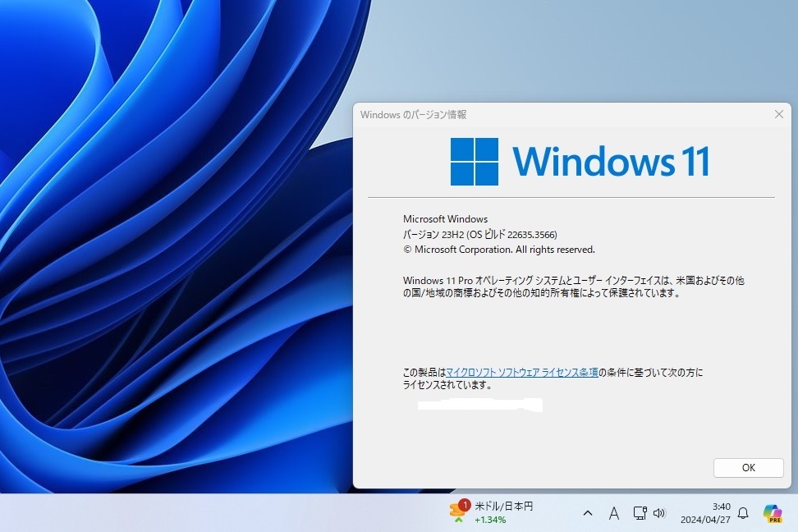
Task: Open network status icon in tray
Action: click(640, 512)
